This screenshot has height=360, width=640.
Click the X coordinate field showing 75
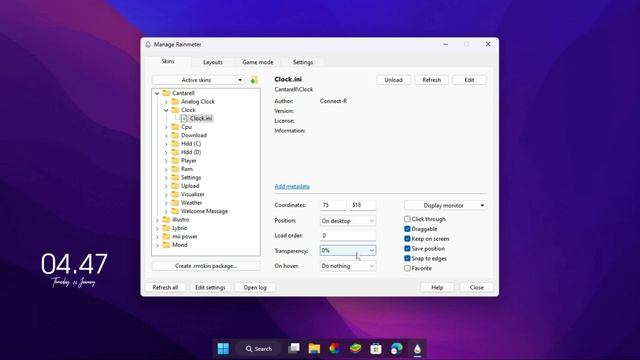(333, 205)
